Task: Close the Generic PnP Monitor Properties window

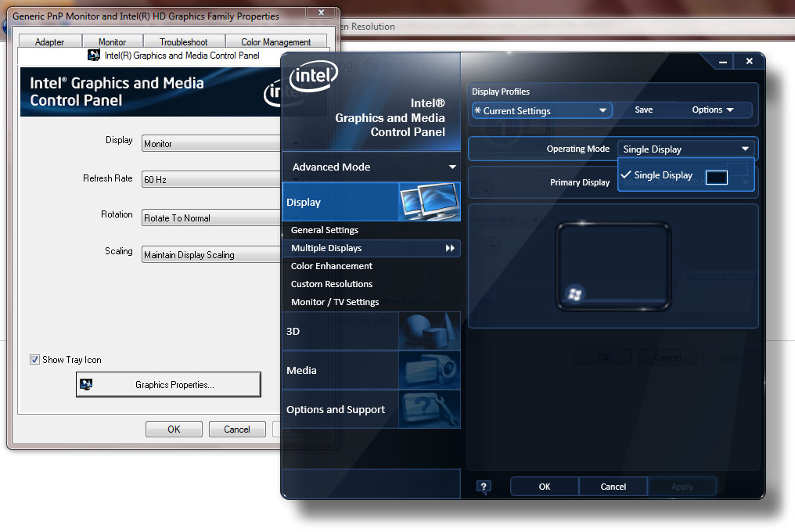Action: point(321,13)
